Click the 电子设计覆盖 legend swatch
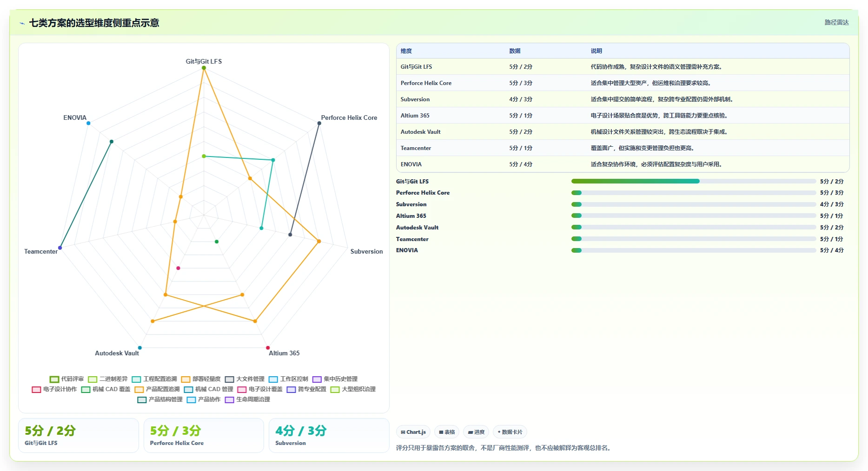Image resolution: width=868 pixels, height=471 pixels. 242,389
